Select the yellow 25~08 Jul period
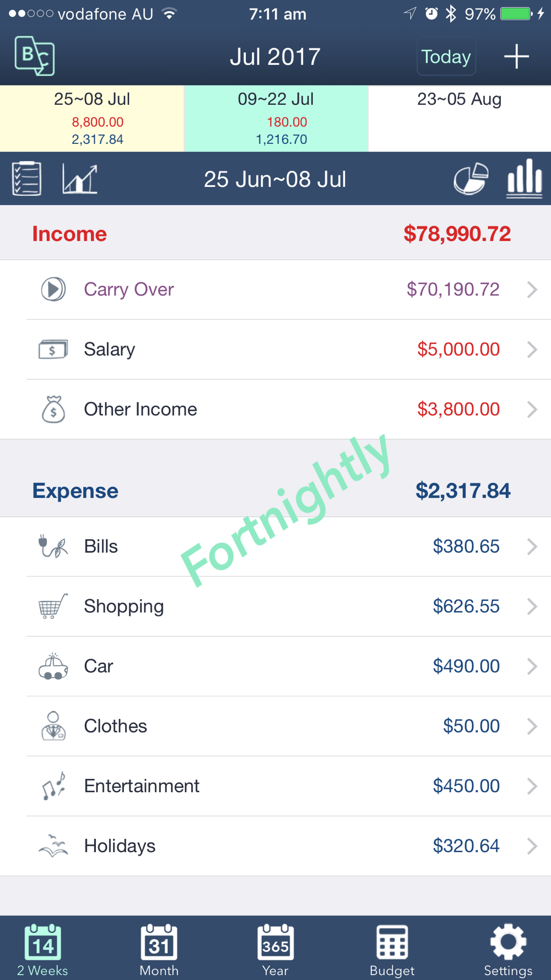This screenshot has height=980, width=551. 92,119
